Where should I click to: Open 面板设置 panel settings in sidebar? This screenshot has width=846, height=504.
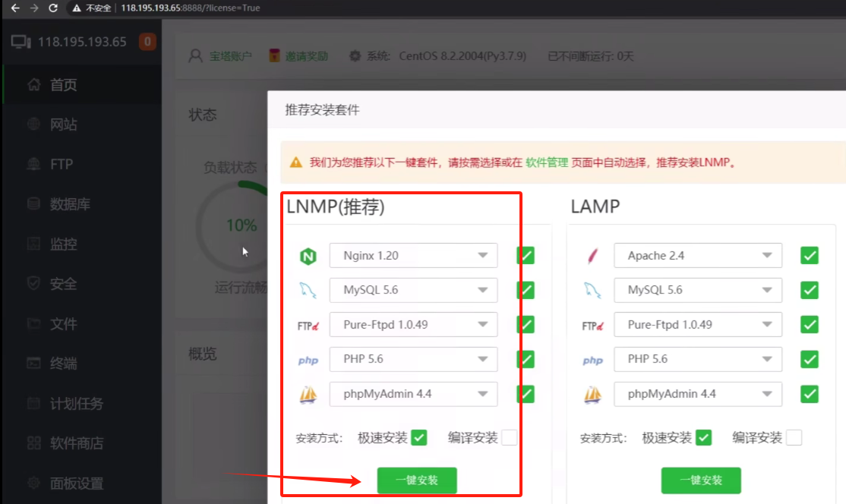click(x=82, y=484)
